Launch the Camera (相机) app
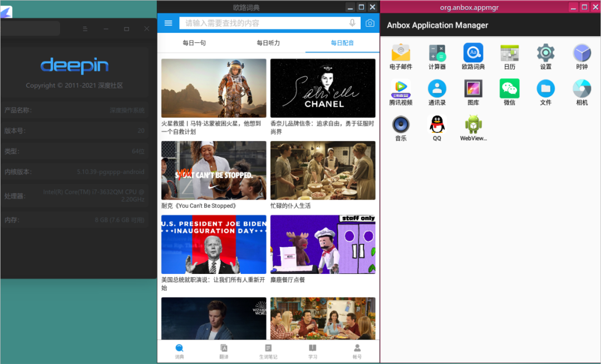The height and width of the screenshot is (364, 601). point(582,89)
